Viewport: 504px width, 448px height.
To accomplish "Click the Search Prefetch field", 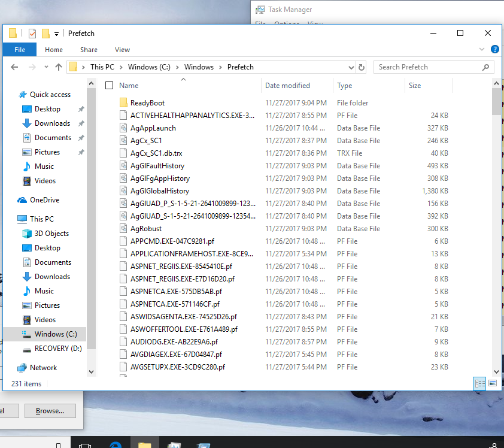I will tap(433, 67).
